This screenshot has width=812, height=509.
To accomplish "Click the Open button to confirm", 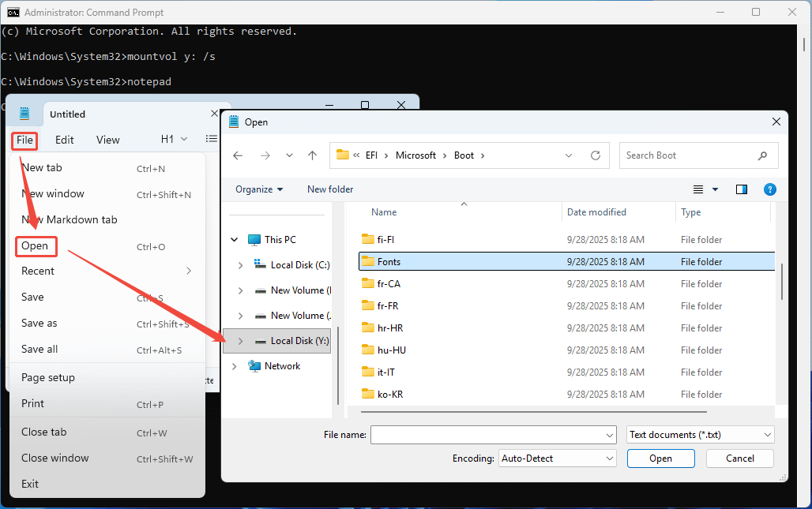I will [660, 458].
